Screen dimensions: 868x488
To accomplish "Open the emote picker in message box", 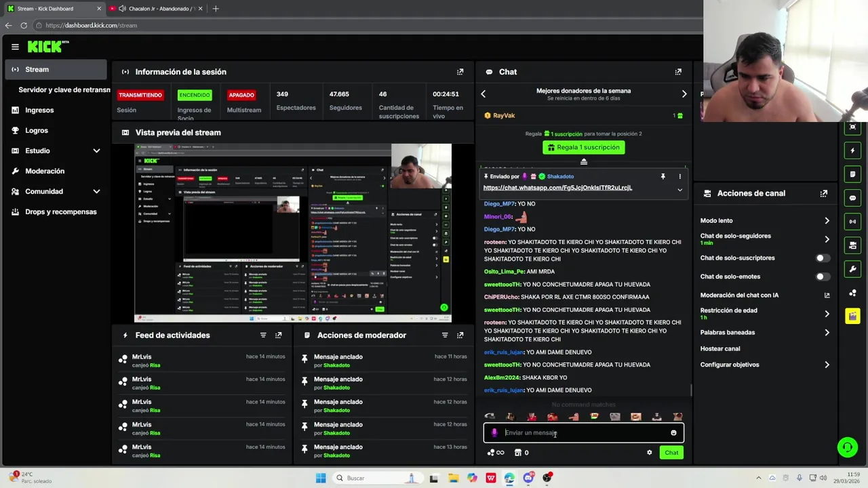I will coord(673,432).
